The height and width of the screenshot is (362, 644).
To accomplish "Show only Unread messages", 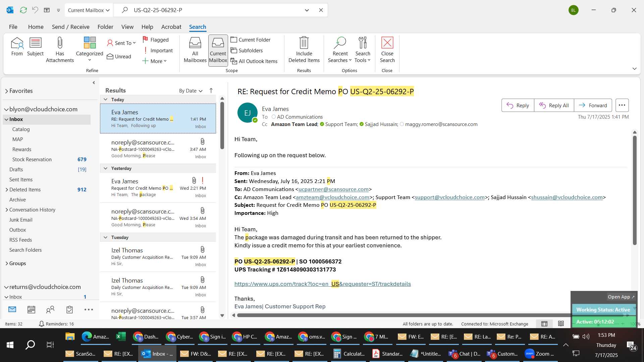I will pos(119,56).
